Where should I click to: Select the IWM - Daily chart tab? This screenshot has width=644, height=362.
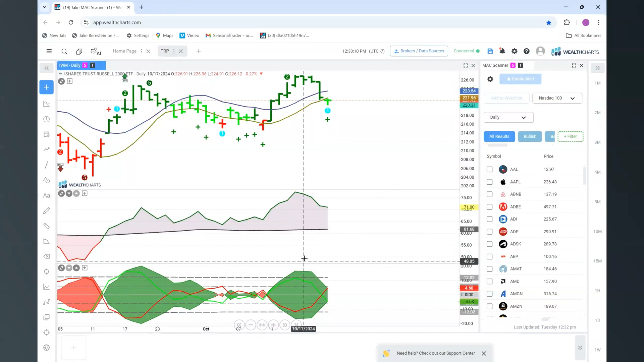[x=82, y=65]
